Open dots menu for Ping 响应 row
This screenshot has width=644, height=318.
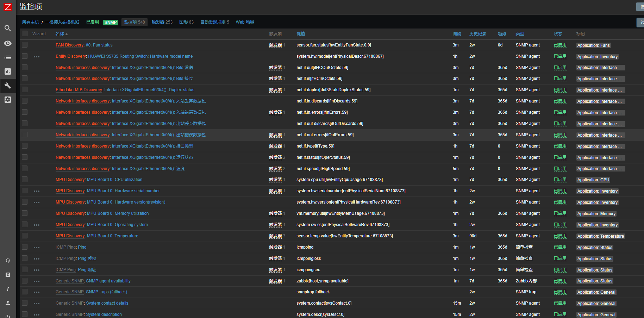(37, 270)
